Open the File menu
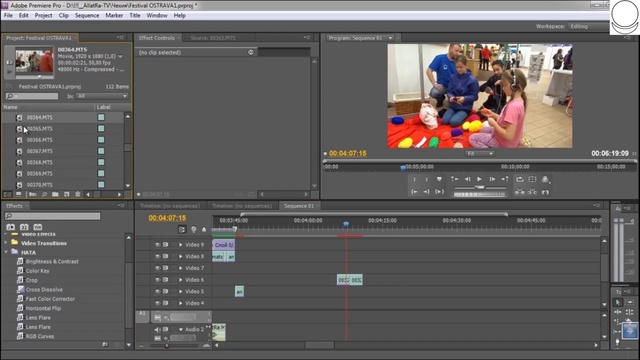This screenshot has width=640, height=360. coord(8,16)
